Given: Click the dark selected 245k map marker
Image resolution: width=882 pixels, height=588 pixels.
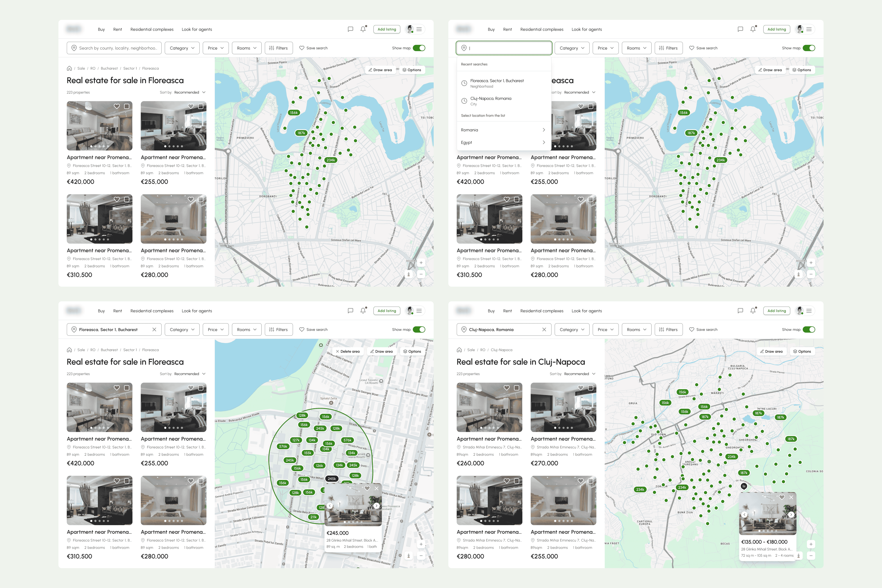Looking at the screenshot, I should point(331,478).
